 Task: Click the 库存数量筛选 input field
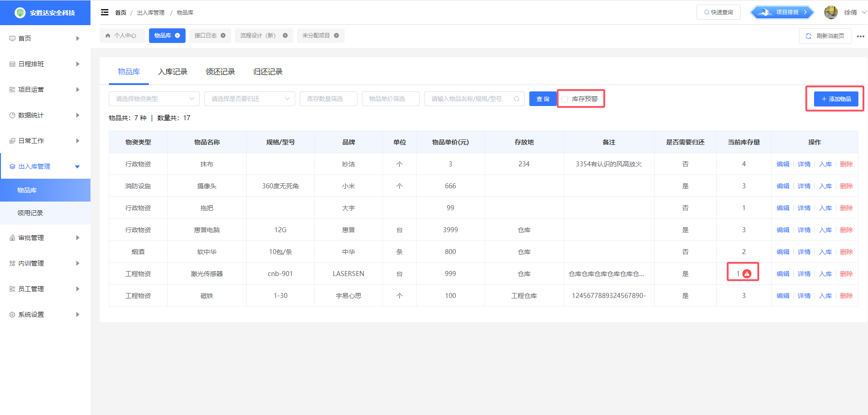click(328, 99)
